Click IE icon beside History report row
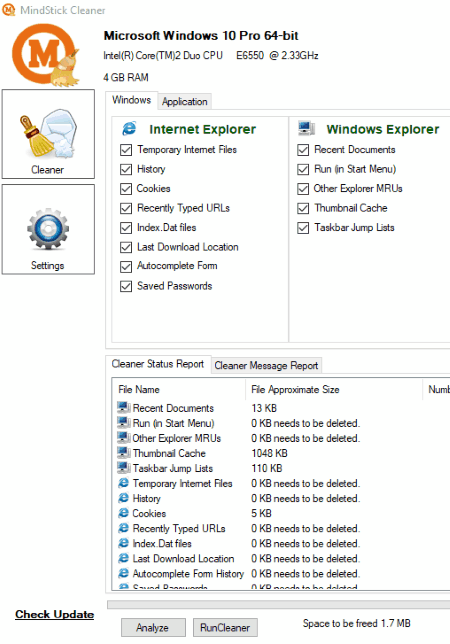Viewport: 450px width, 644px height. point(124,498)
